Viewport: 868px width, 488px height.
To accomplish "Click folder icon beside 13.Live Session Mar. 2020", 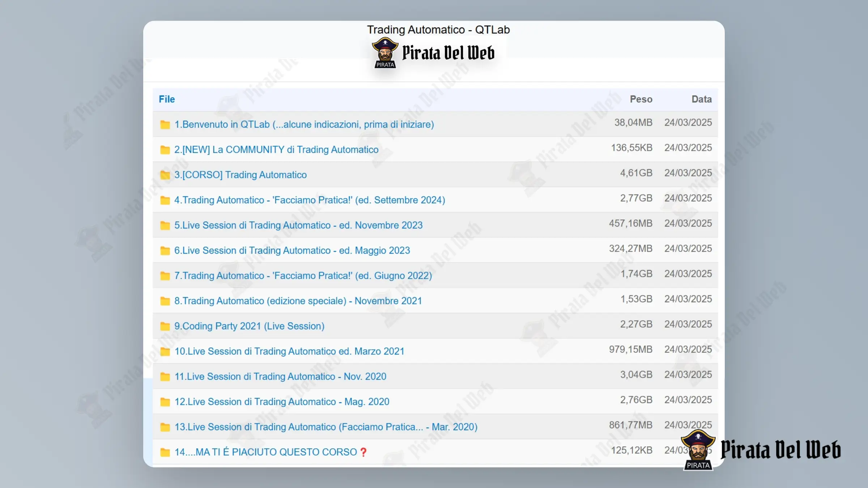I will [x=165, y=427].
